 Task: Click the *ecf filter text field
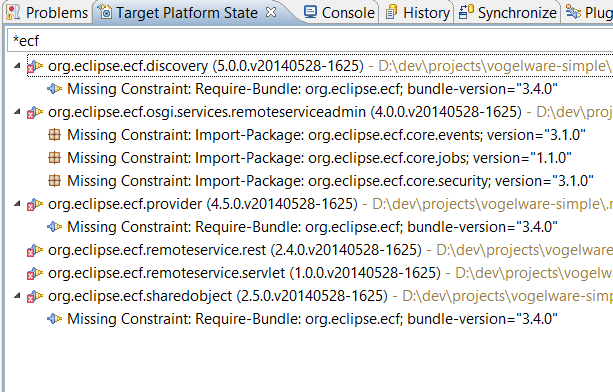pyautogui.click(x=310, y=41)
